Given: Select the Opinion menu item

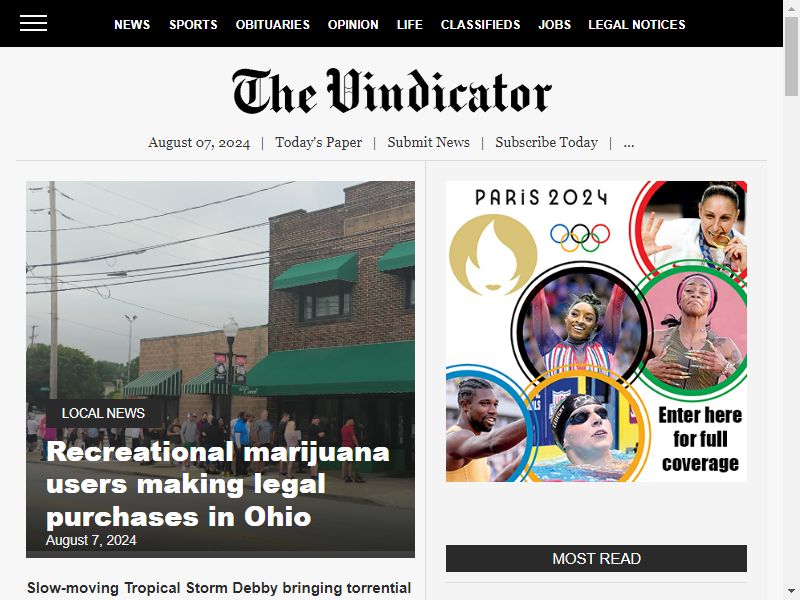Looking at the screenshot, I should (353, 24).
